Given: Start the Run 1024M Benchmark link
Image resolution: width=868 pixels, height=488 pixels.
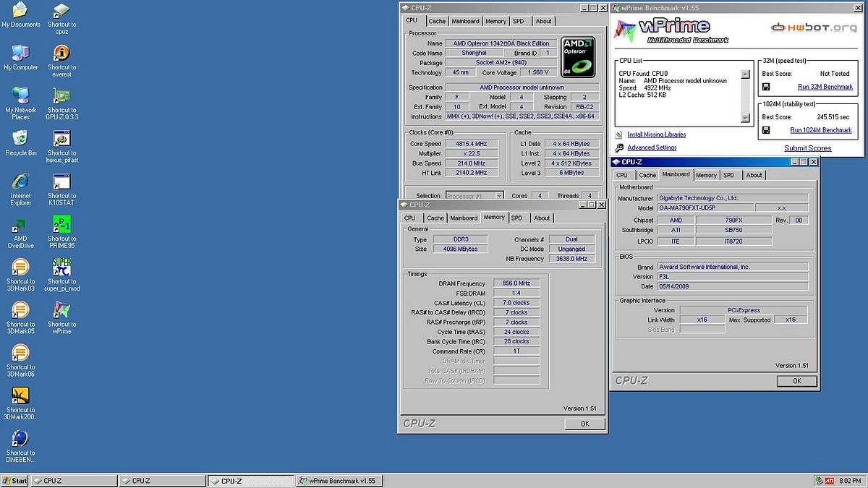Looking at the screenshot, I should (821, 130).
